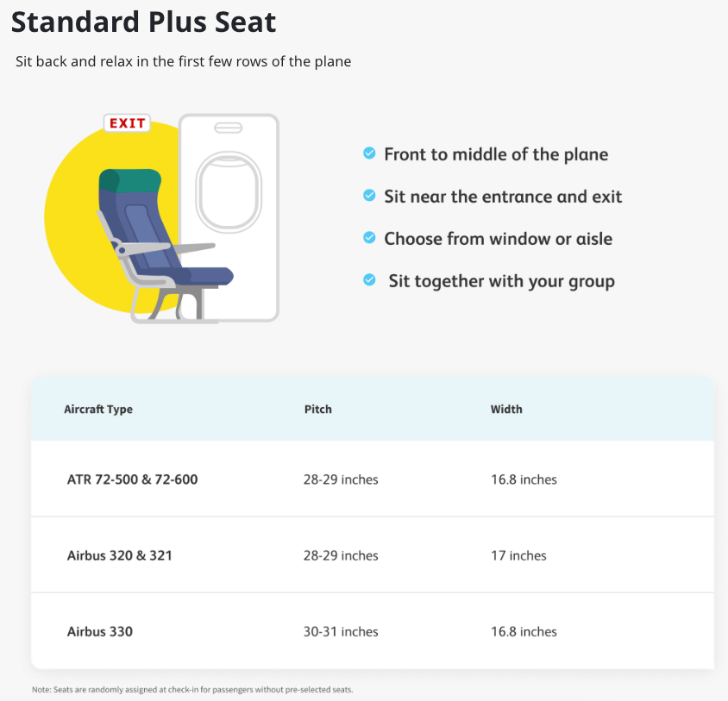Viewport: 728px width, 701px height.
Task: Click the seat assignment note below the table
Action: coord(192,690)
